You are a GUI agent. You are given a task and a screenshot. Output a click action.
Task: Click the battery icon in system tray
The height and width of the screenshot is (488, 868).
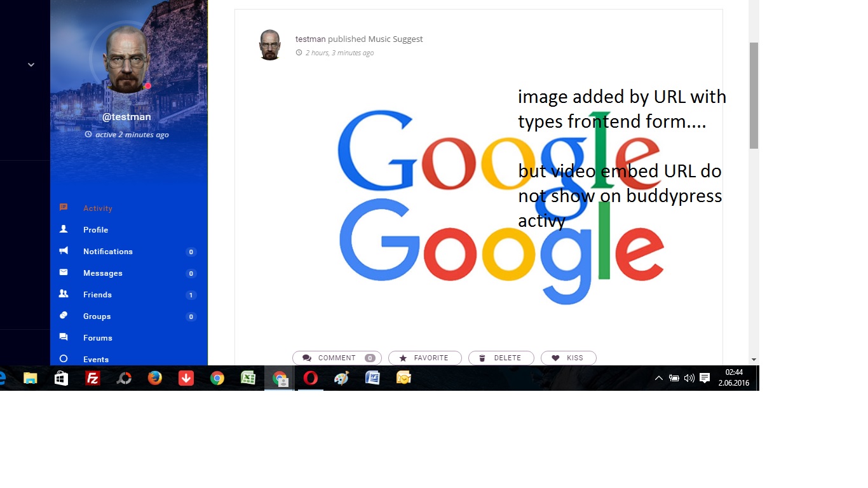[x=674, y=378]
